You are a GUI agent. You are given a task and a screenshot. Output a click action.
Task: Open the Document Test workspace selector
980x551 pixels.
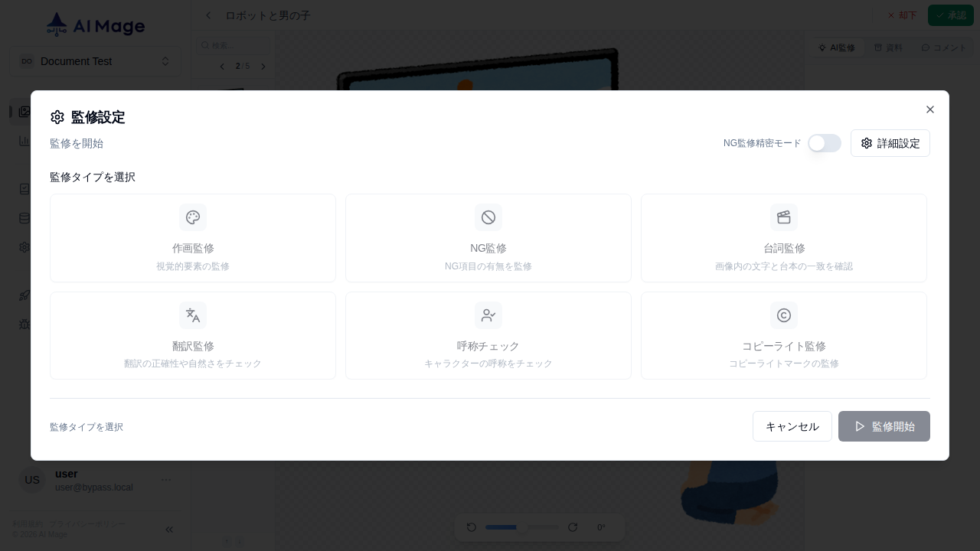95,61
